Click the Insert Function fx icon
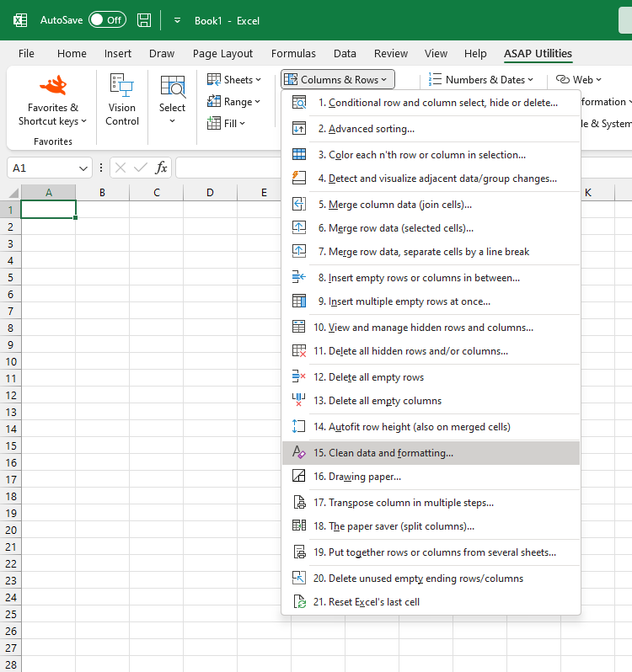 161,168
